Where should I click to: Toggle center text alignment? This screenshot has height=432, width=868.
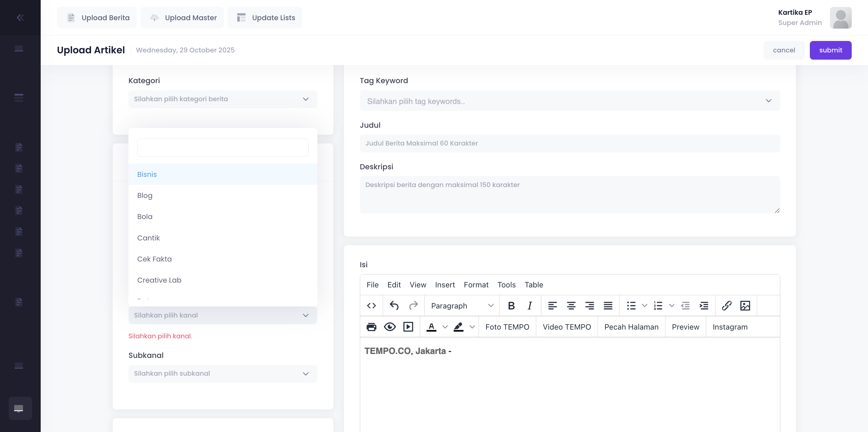(x=571, y=306)
